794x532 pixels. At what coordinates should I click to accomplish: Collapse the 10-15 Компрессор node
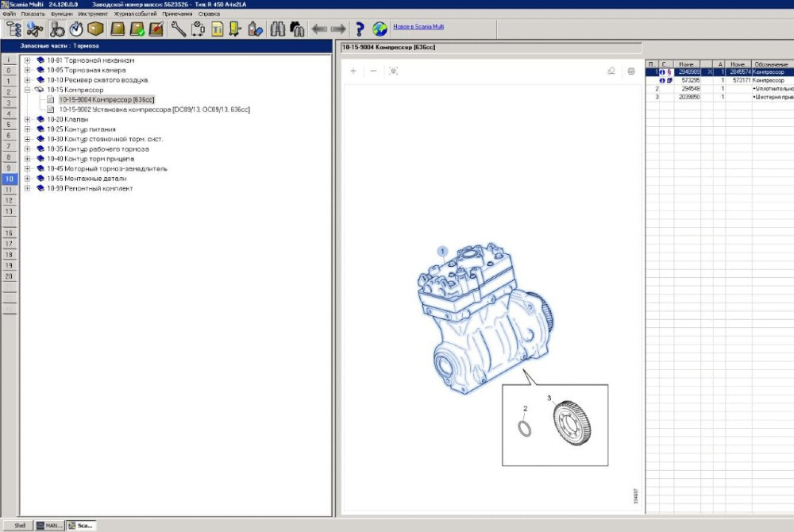click(x=28, y=90)
